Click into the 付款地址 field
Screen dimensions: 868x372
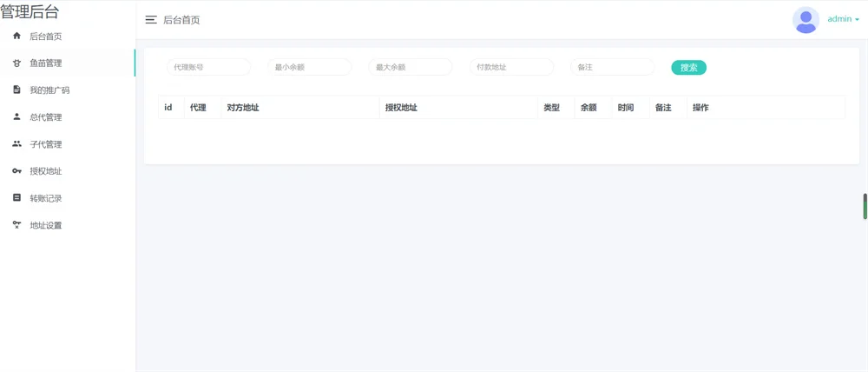pyautogui.click(x=511, y=67)
